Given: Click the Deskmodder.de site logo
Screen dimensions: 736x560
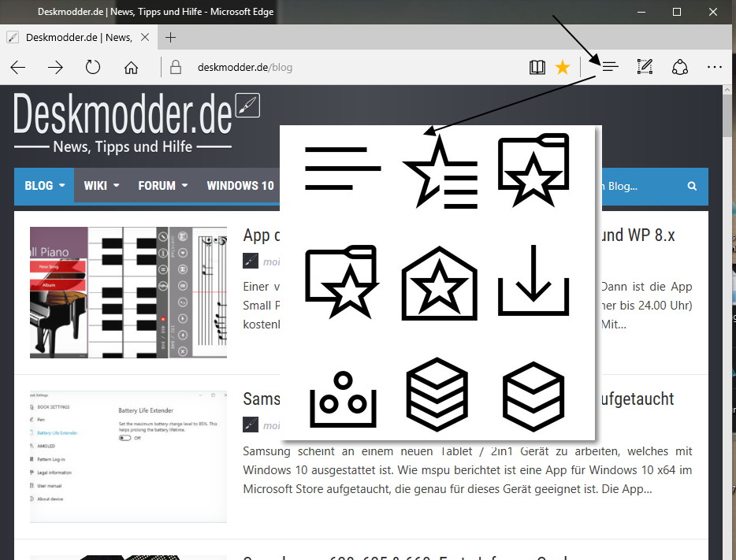Looking at the screenshot, I should (123, 113).
